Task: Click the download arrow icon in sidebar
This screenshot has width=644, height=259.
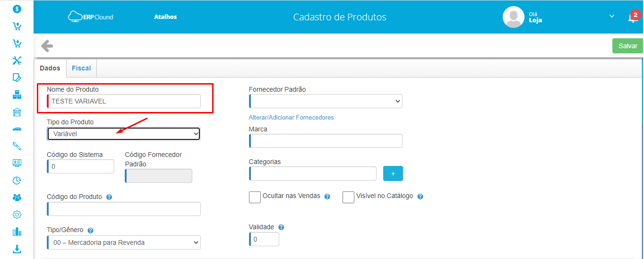Action: [x=17, y=249]
